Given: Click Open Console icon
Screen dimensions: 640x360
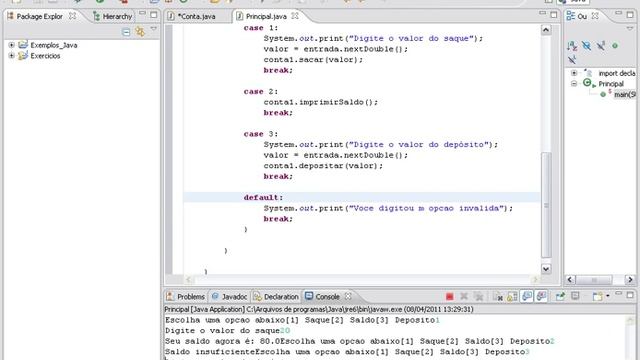Looking at the screenshot, I should (598, 296).
